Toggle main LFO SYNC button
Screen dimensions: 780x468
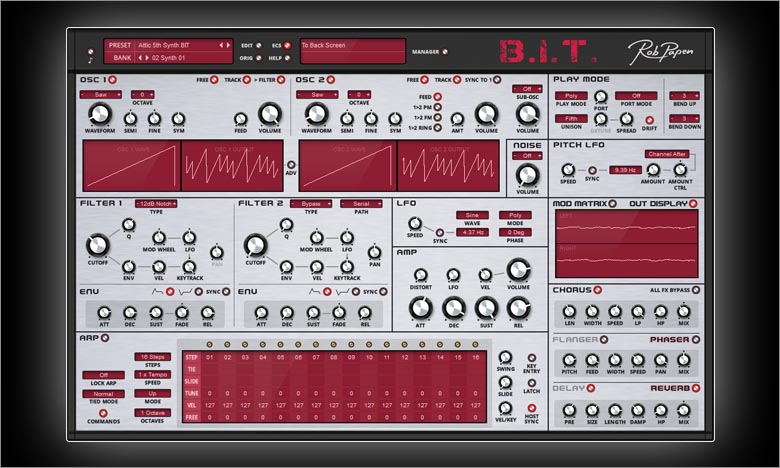tap(440, 232)
